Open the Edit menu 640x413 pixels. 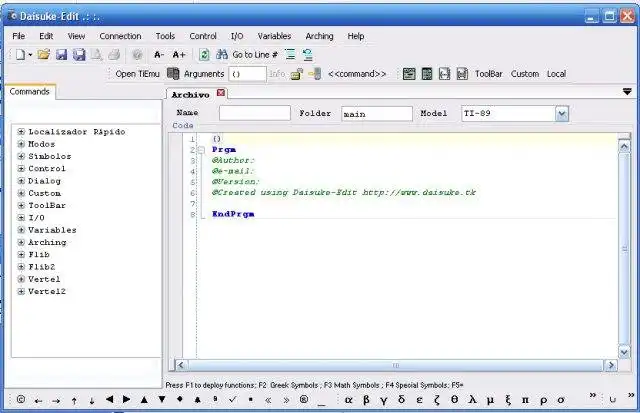click(46, 36)
